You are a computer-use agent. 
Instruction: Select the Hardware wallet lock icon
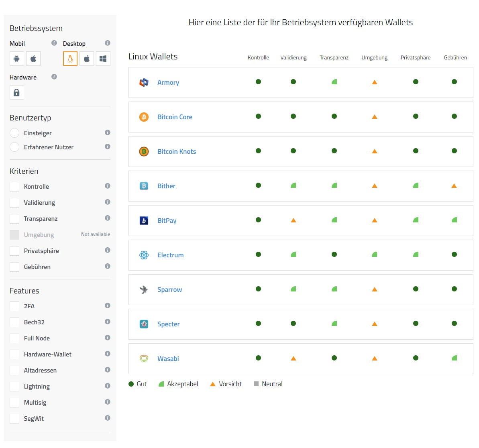[17, 93]
